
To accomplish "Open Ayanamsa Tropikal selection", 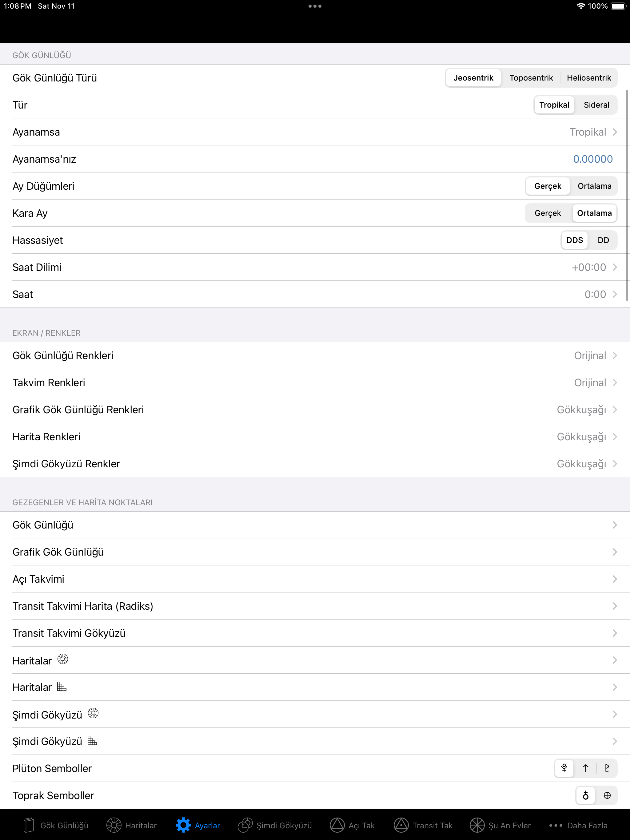I will pos(315,132).
